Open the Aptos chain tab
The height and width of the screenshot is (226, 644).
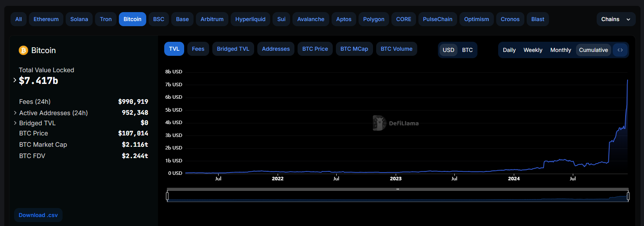(344, 19)
